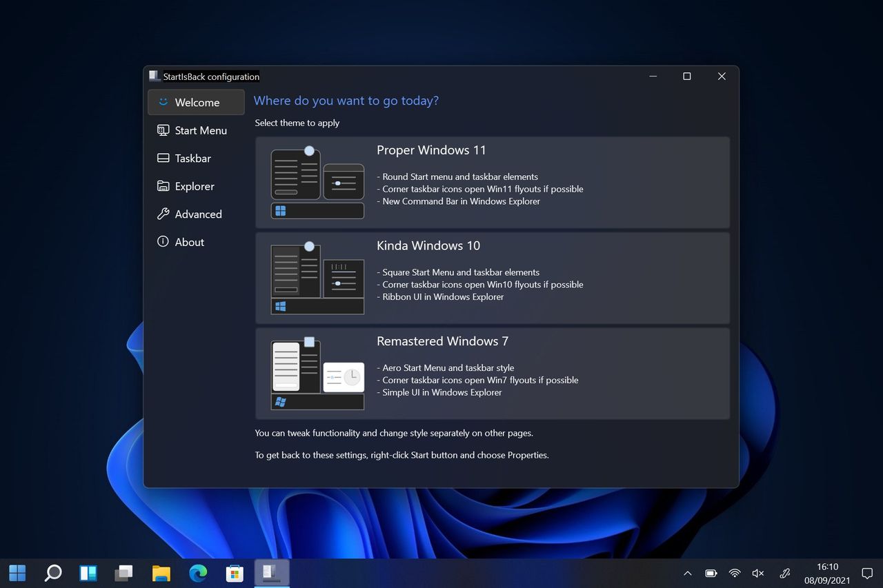
Task: Open the Windows Start button on taskbar
Action: (17, 573)
